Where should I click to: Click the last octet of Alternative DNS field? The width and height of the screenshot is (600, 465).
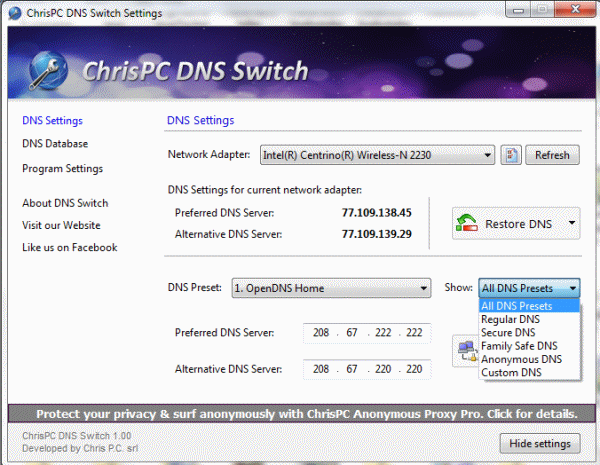[414, 369]
